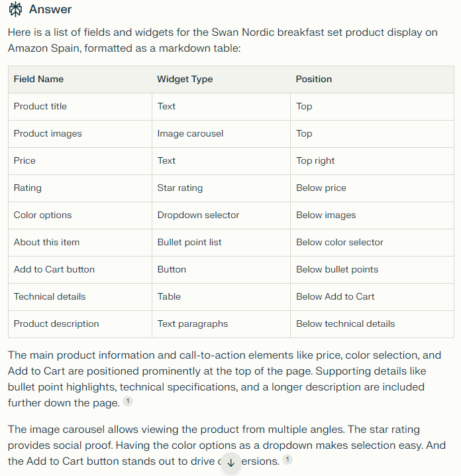The height and width of the screenshot is (476, 461).
Task: Open citation 1 after 'conversions'
Action: [x=287, y=459]
